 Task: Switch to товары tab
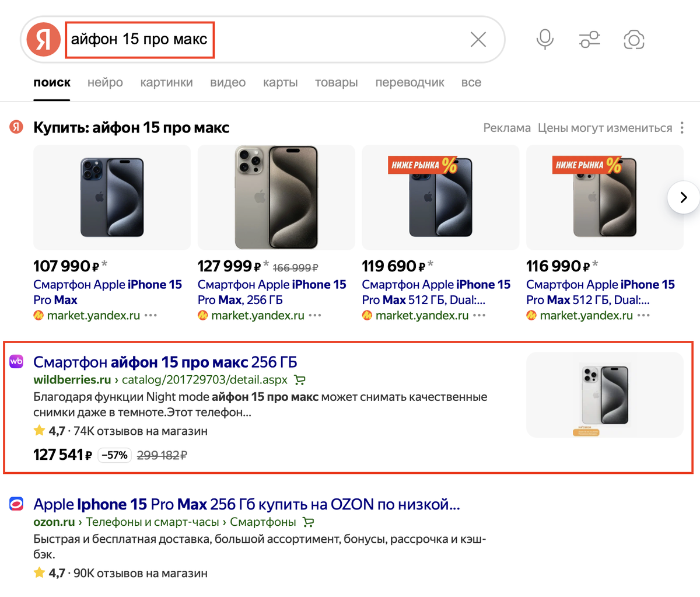(336, 83)
